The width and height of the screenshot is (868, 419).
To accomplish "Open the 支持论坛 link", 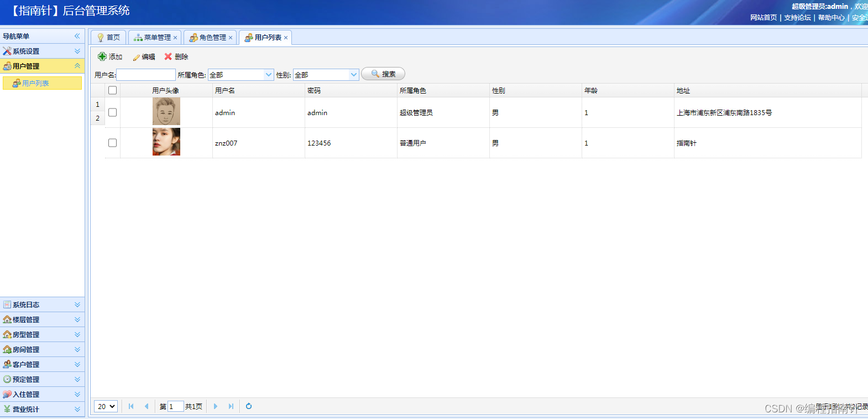I will (797, 18).
